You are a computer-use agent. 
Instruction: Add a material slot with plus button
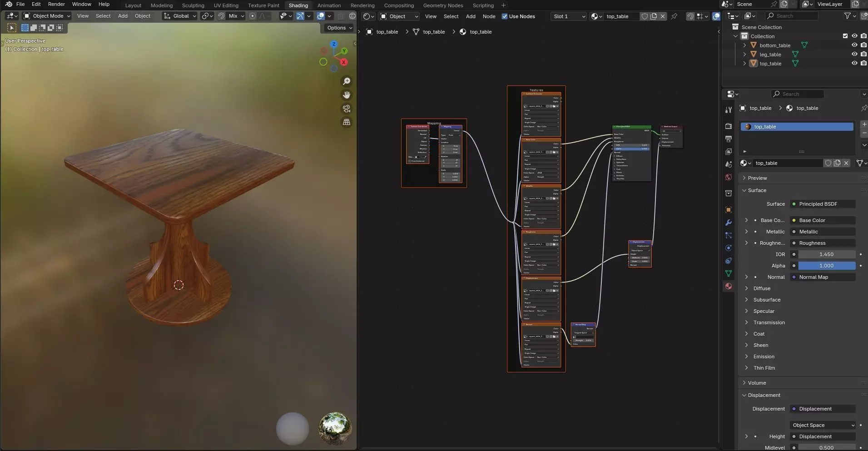864,124
